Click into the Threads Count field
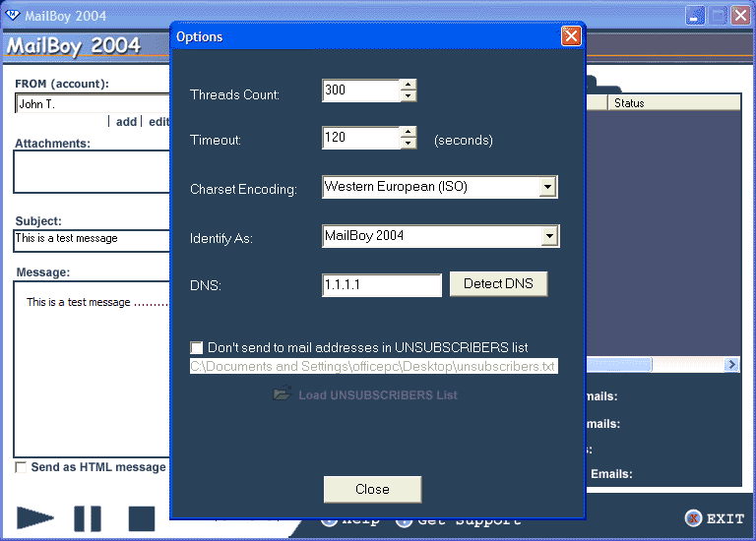Image resolution: width=756 pixels, height=541 pixels. [x=361, y=90]
